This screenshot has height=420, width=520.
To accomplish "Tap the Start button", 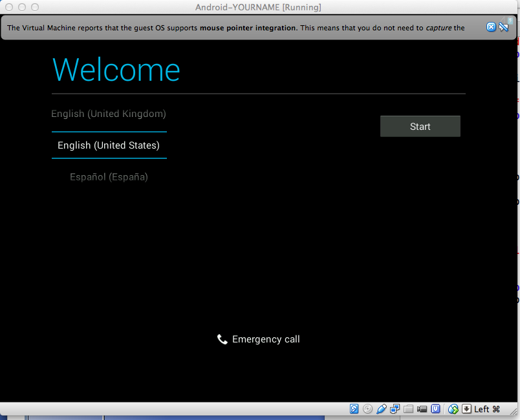I will 420,126.
